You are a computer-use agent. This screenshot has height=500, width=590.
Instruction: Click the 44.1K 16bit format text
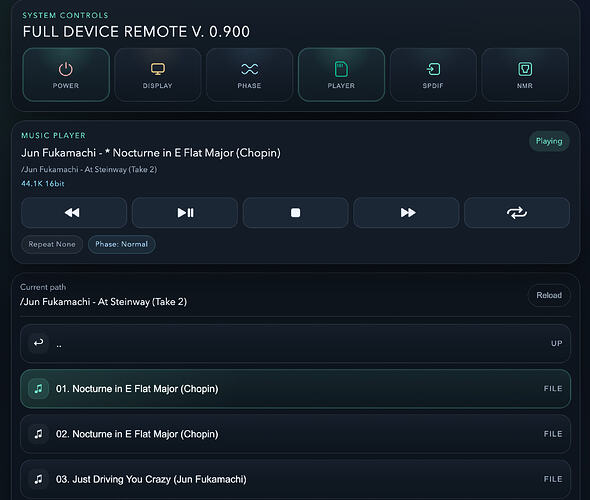(43, 184)
